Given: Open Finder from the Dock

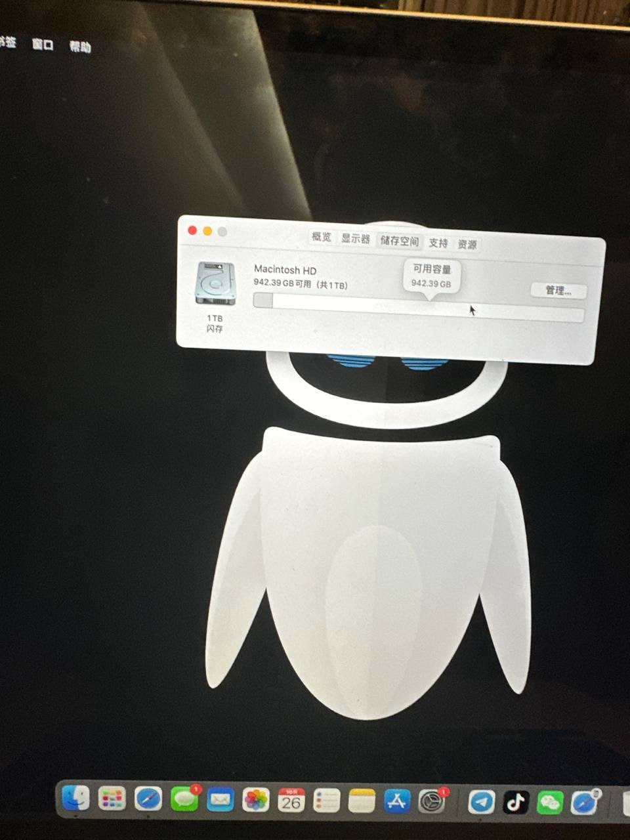Looking at the screenshot, I should pyautogui.click(x=75, y=798).
